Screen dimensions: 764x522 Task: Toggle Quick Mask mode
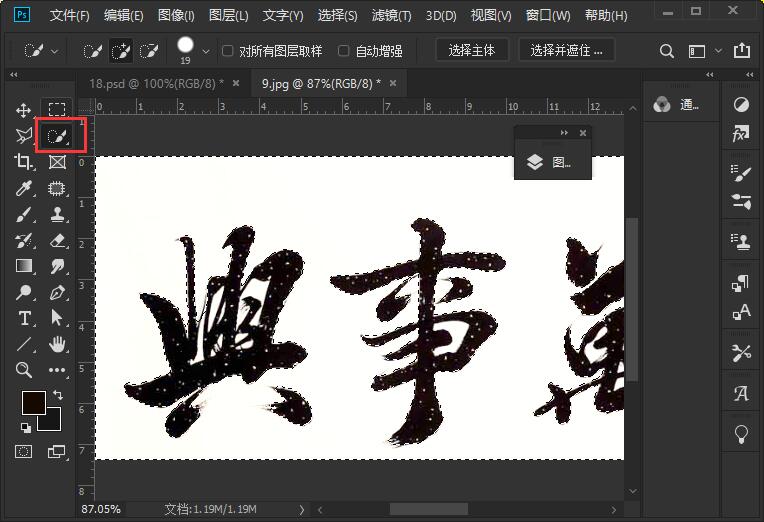23,451
